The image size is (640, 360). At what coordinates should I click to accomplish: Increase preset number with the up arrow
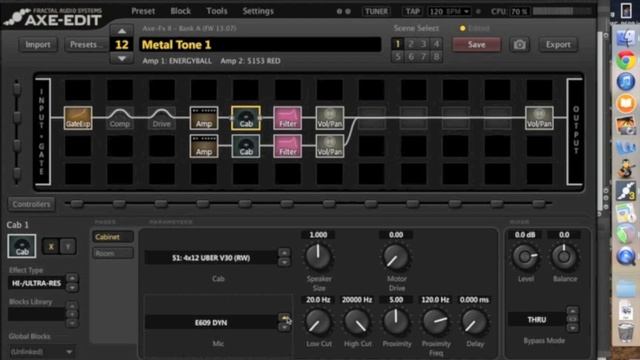tap(122, 31)
